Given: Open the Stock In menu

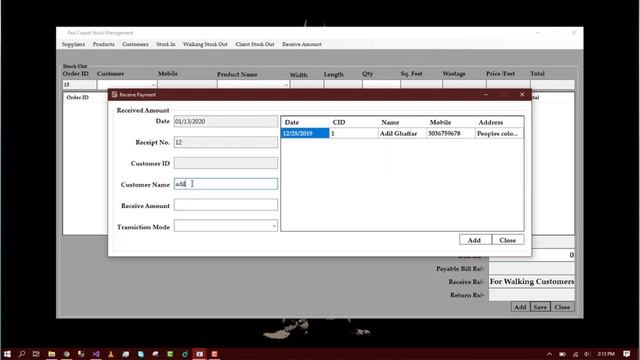Looking at the screenshot, I should (166, 44).
